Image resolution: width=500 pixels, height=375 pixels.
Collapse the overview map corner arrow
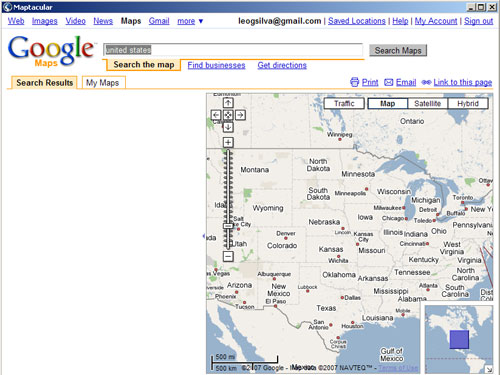pyautogui.click(x=489, y=369)
